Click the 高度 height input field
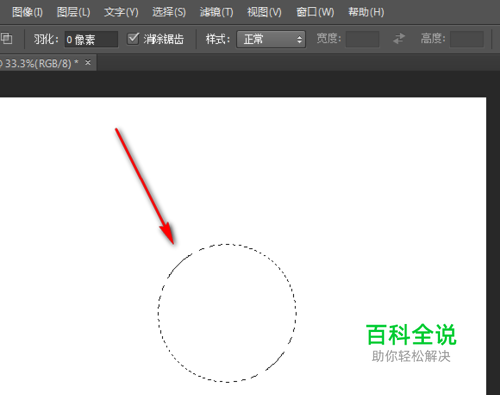This screenshot has height=395, width=500. click(x=467, y=39)
